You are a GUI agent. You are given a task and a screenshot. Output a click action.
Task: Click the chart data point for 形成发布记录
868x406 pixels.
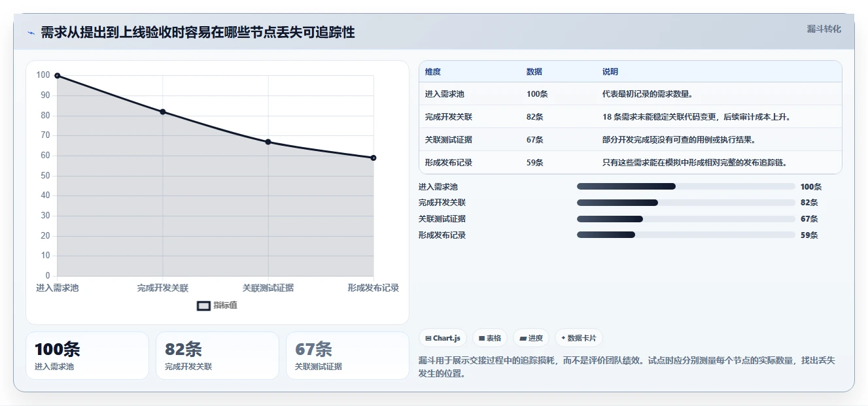click(373, 158)
